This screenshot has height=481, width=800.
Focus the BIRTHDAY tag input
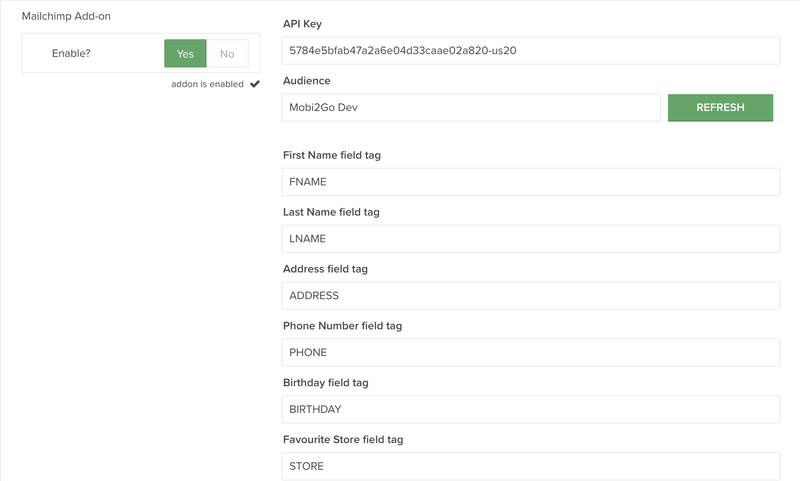(x=530, y=409)
